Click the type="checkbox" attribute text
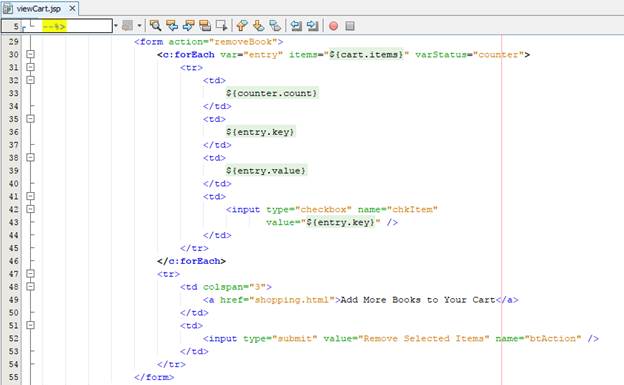Image resolution: width=624 pixels, height=385 pixels. tap(309, 209)
